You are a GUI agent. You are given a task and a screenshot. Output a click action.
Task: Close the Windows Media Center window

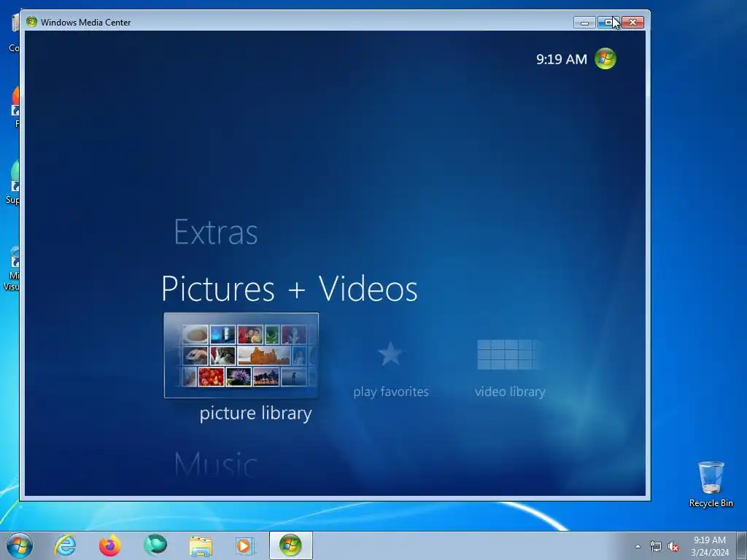pyautogui.click(x=632, y=23)
